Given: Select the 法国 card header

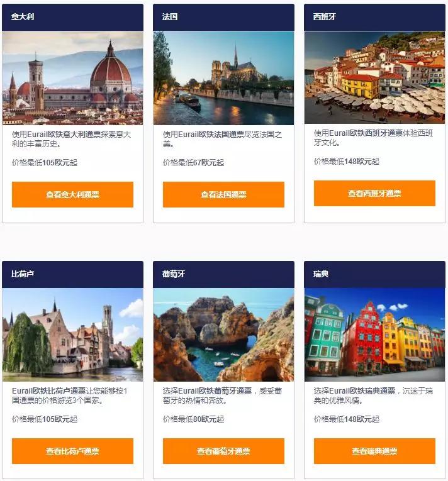Looking at the screenshot, I should coord(223,17).
